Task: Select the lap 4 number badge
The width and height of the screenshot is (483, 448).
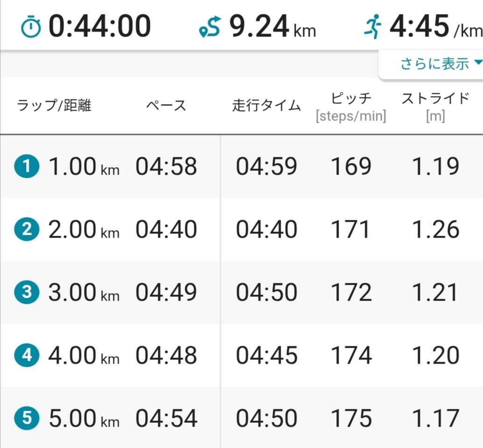Action: [27, 355]
